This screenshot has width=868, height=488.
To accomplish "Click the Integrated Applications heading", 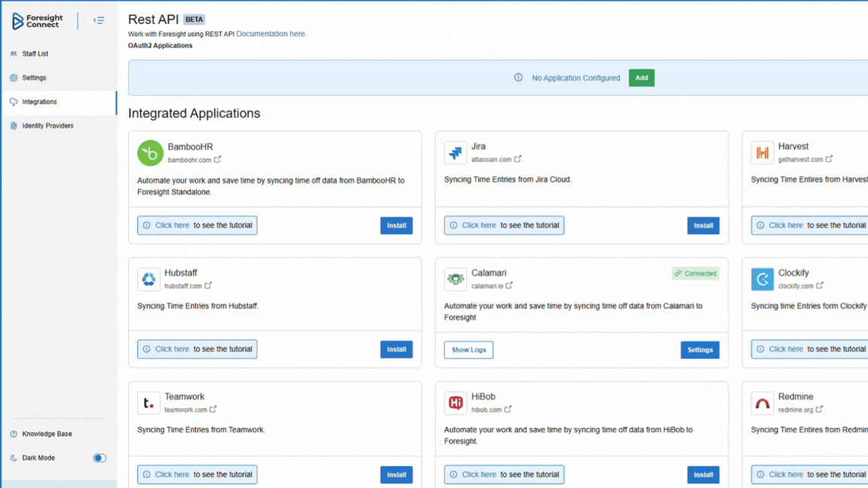I will click(x=194, y=114).
